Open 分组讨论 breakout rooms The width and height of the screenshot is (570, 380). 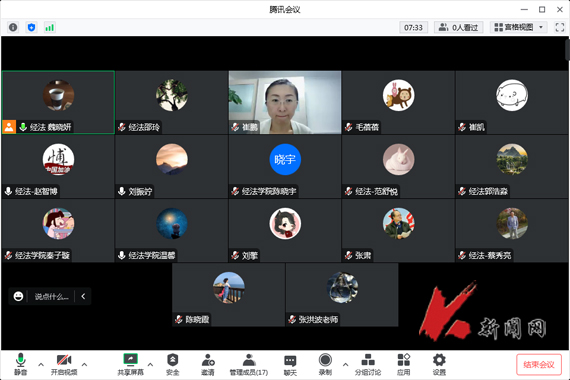pyautogui.click(x=368, y=364)
